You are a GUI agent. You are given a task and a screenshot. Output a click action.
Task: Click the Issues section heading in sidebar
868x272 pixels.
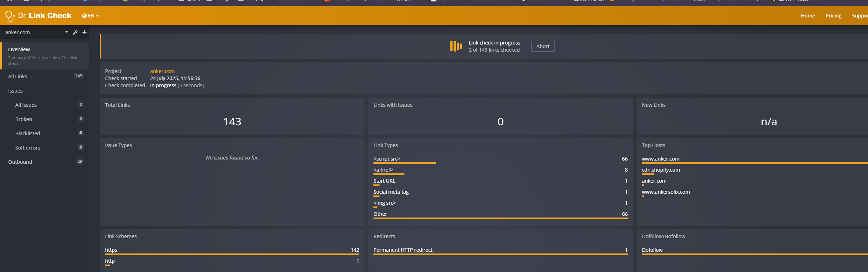point(15,91)
